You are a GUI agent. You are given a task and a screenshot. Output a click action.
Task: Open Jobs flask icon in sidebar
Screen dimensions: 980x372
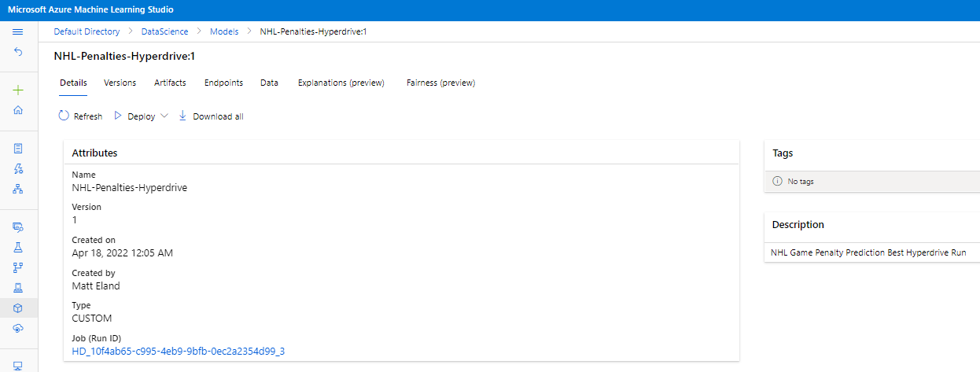(18, 247)
